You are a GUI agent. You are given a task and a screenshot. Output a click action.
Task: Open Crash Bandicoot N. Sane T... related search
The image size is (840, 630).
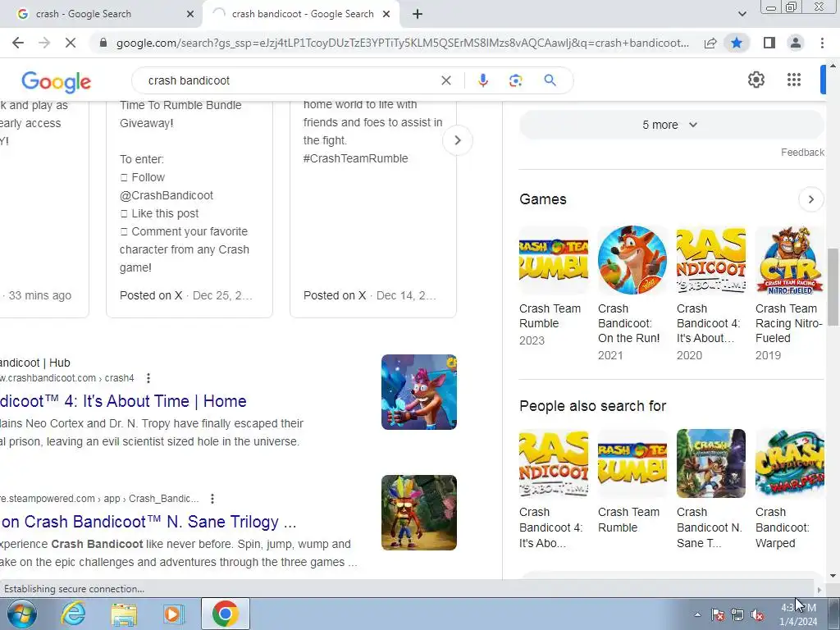[711, 489]
